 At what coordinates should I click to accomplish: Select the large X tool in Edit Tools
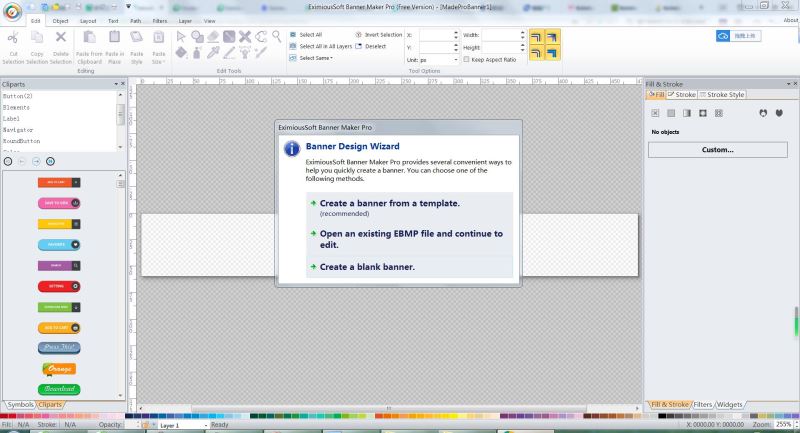click(x=245, y=36)
